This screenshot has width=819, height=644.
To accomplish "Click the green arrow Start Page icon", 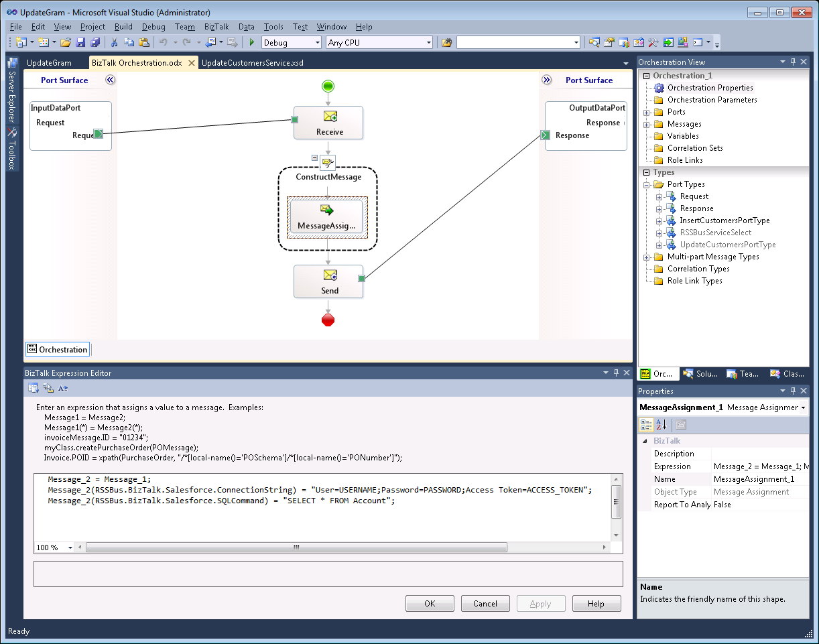I will point(668,42).
